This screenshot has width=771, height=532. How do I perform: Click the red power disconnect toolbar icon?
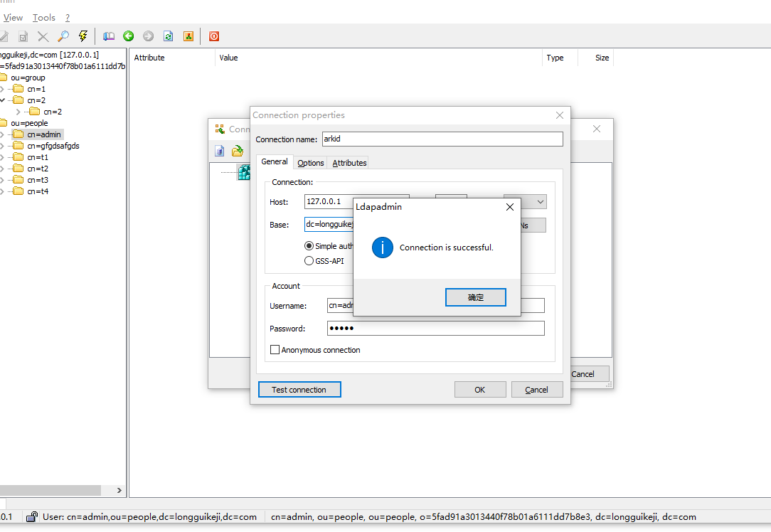tap(214, 36)
